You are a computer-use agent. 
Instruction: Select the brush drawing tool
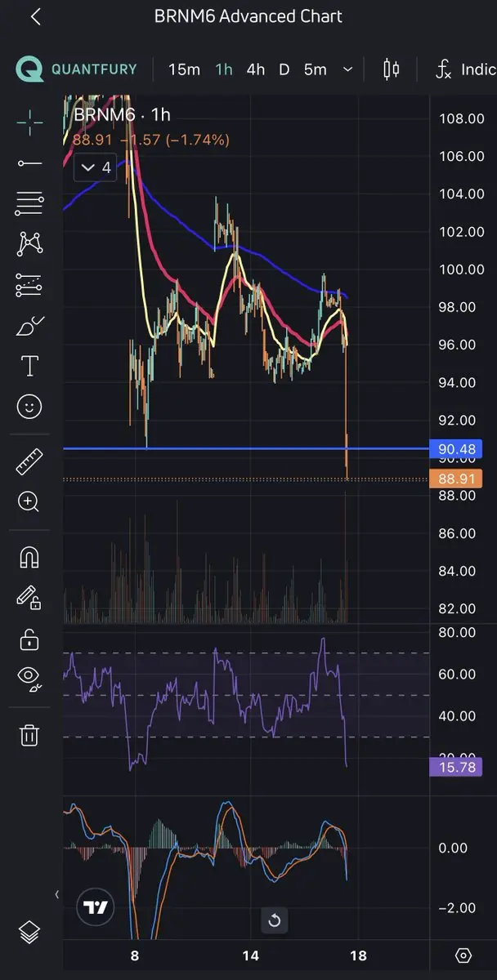point(29,327)
